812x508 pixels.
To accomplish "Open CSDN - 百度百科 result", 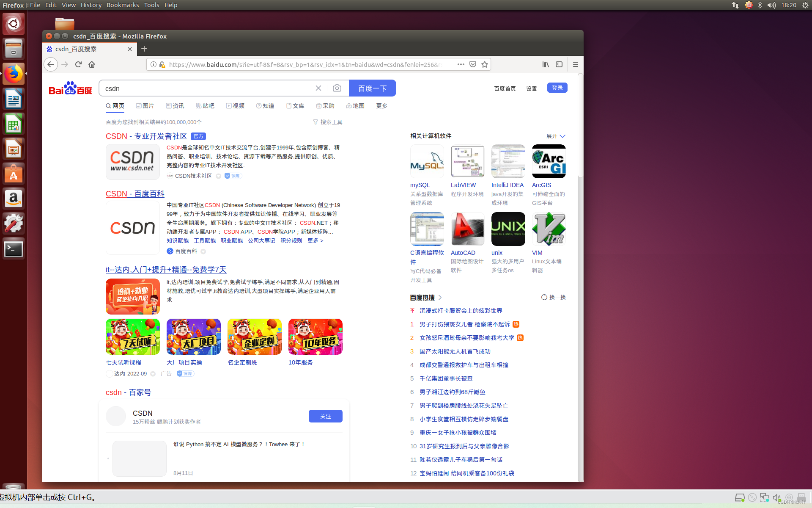I will (135, 194).
